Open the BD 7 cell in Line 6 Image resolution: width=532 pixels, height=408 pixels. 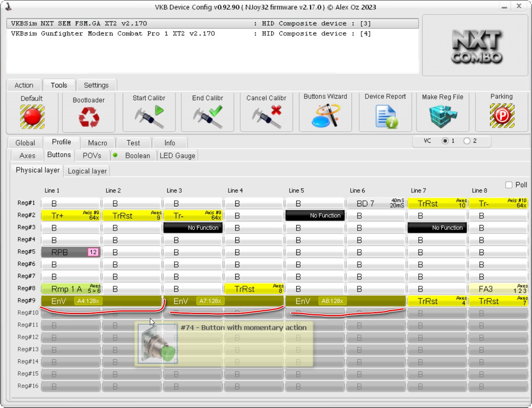coord(376,203)
